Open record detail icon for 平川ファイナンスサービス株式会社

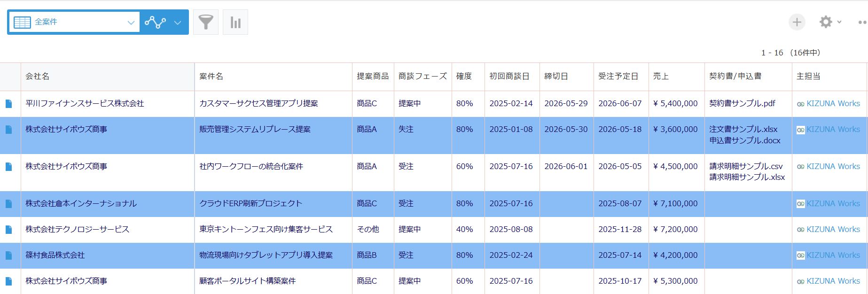coord(8,104)
